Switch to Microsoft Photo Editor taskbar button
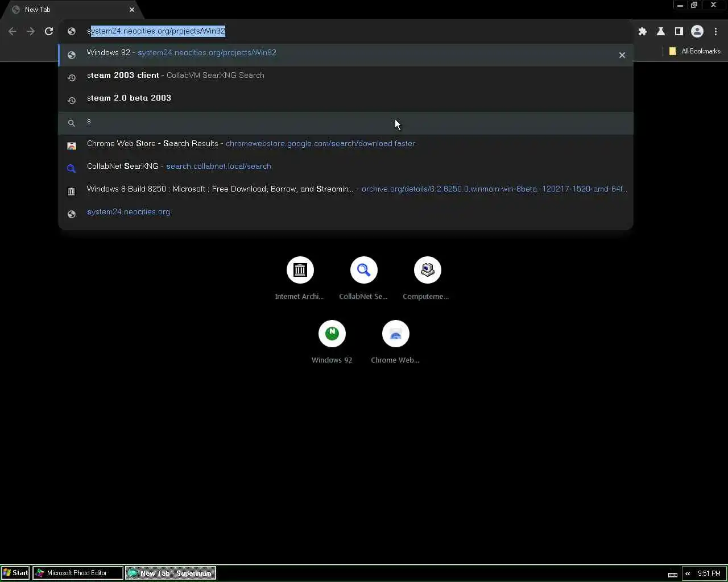Image resolution: width=728 pixels, height=582 pixels. click(x=78, y=573)
